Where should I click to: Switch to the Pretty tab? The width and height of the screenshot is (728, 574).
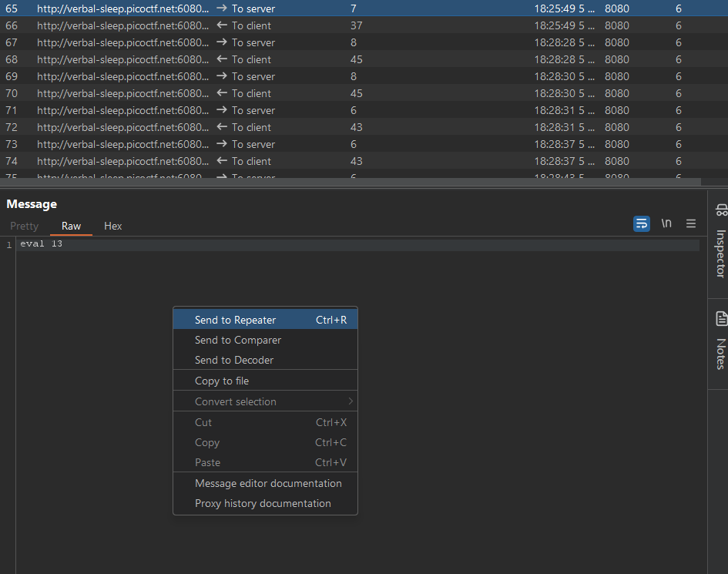pyautogui.click(x=24, y=227)
